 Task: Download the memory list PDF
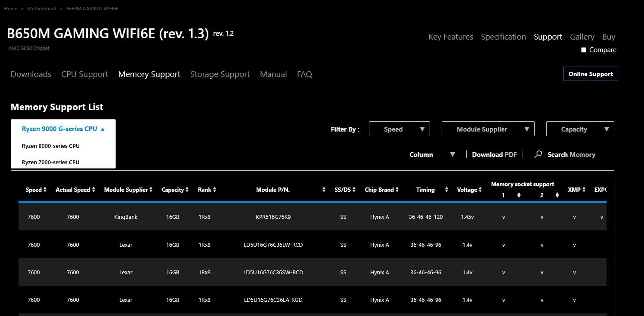tap(494, 155)
